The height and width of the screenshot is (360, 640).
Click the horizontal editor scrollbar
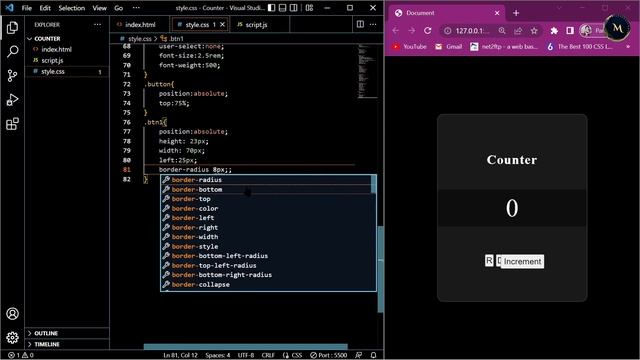(245, 347)
